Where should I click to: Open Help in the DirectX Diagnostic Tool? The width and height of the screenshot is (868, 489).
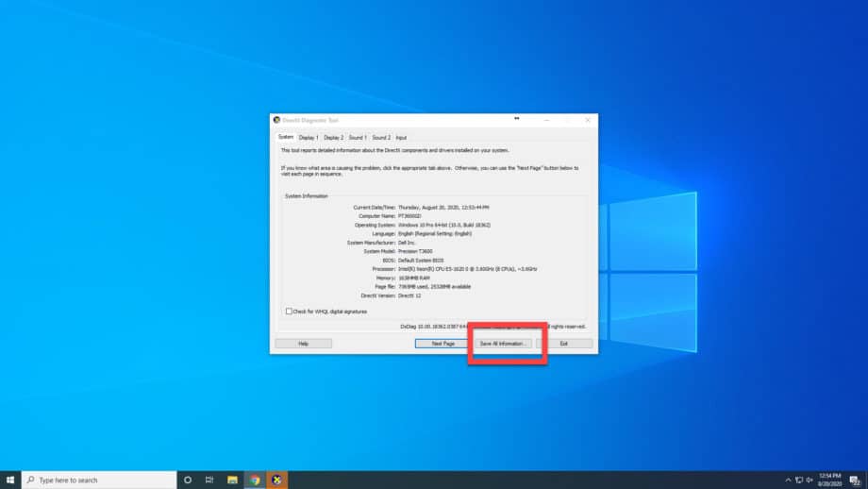(x=304, y=344)
